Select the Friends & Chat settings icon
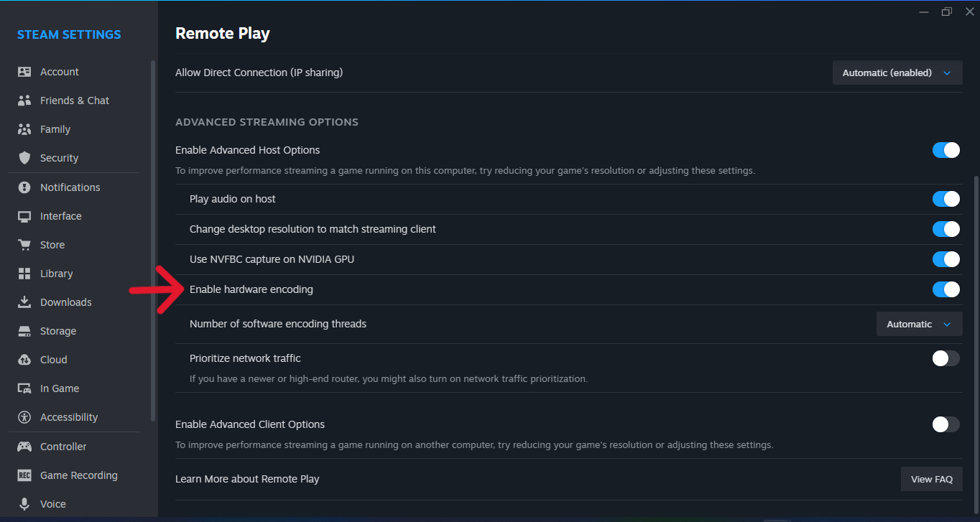This screenshot has height=522, width=980. click(25, 100)
